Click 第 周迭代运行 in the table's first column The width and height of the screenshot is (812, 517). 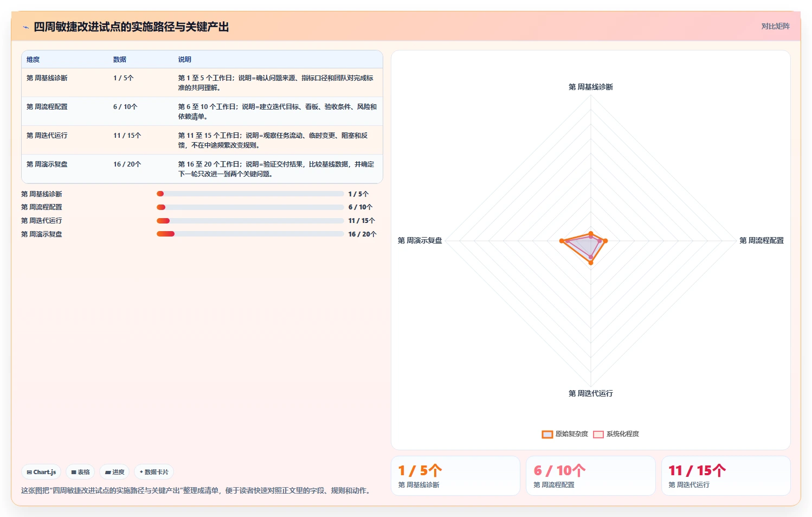(x=47, y=136)
